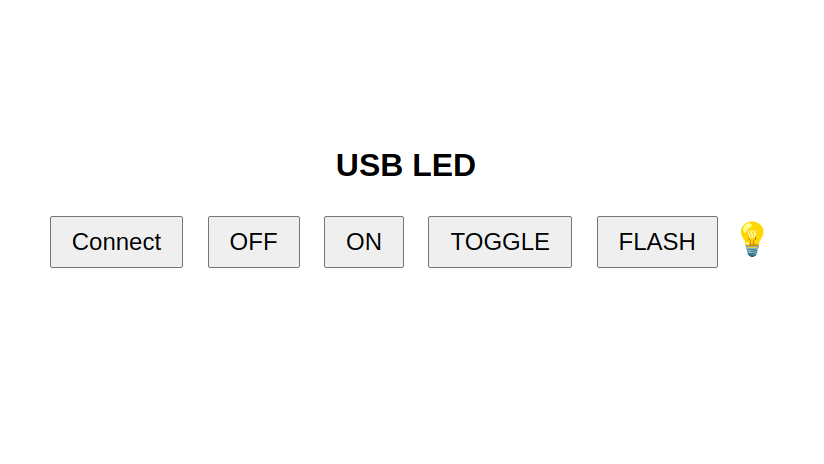Click the green area below the panel
The image size is (824, 464).
[412, 408]
